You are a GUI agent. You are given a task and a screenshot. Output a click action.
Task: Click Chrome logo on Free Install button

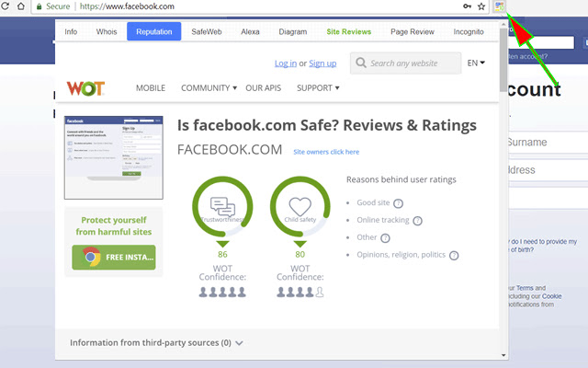coord(91,257)
